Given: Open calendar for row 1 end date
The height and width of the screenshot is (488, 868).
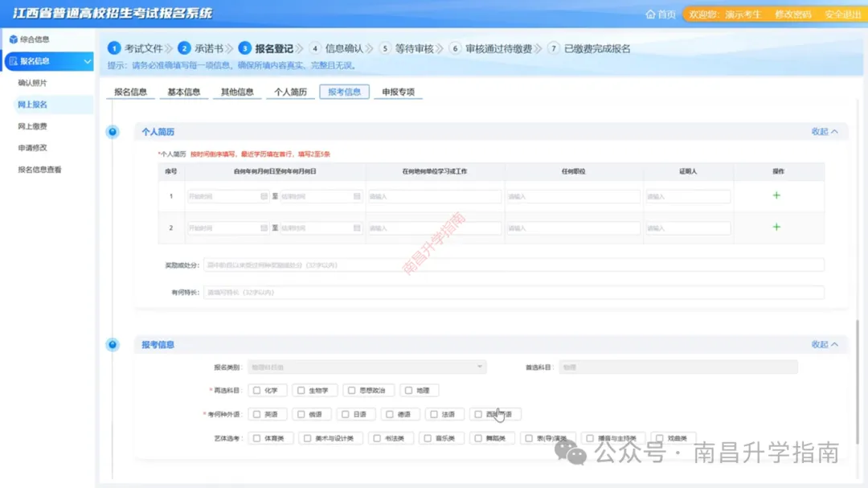Looking at the screenshot, I should pos(357,196).
